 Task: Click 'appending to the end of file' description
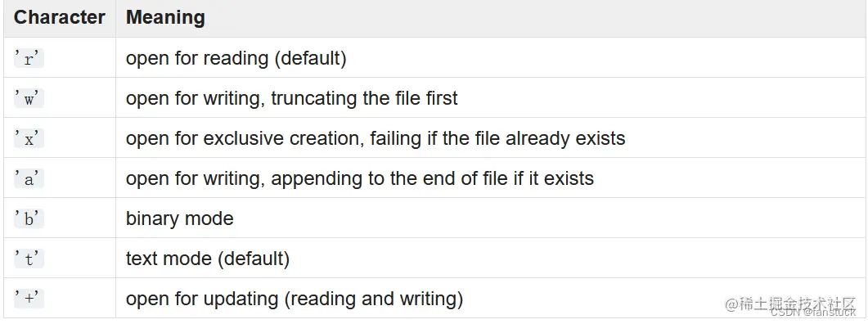click(360, 178)
